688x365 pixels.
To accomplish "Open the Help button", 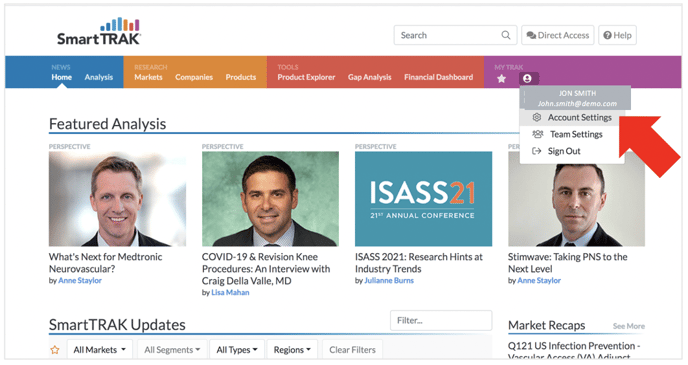I will [x=617, y=35].
